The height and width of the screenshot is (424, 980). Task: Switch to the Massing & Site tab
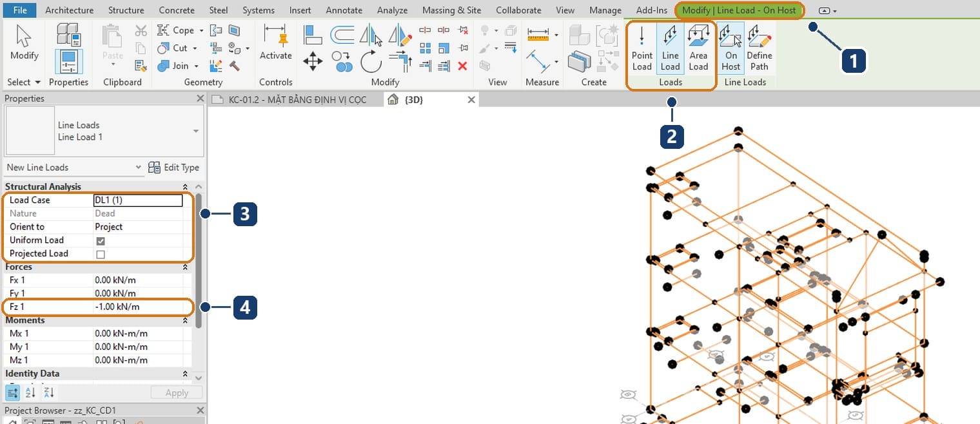pyautogui.click(x=451, y=10)
